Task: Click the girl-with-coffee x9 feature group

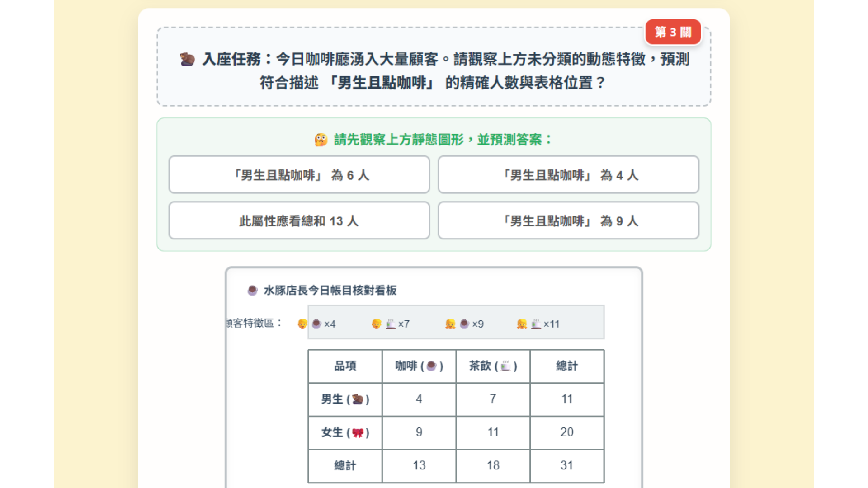Action: pyautogui.click(x=464, y=324)
